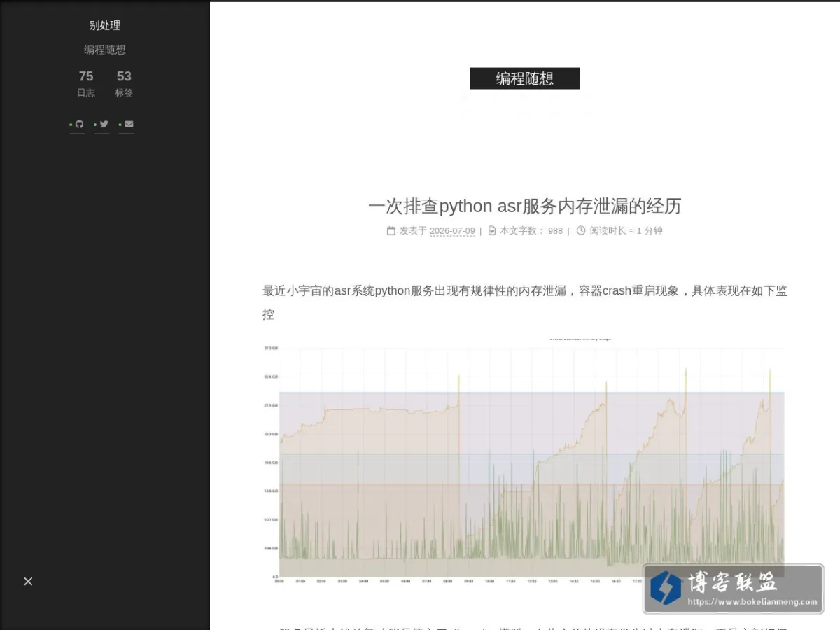Image resolution: width=840 pixels, height=630 pixels.
Task: Open the 编程随想 site title banner
Action: pos(525,78)
